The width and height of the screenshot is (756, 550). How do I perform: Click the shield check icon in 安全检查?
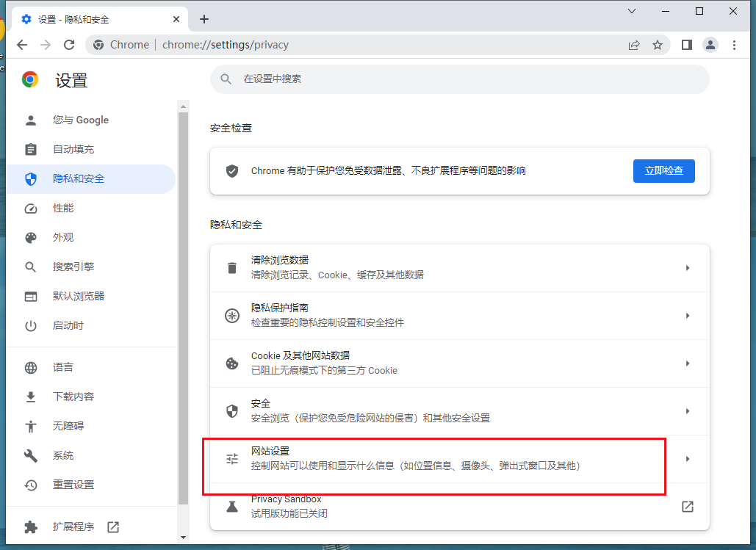(232, 170)
